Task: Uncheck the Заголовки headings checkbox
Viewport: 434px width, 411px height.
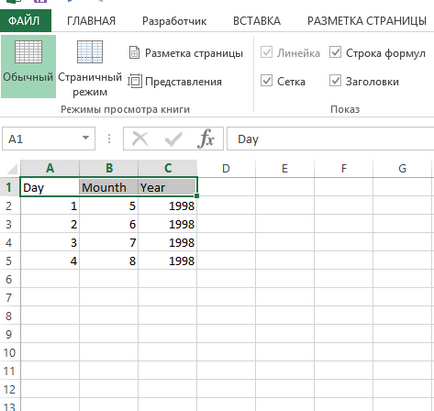Action: pyautogui.click(x=335, y=81)
